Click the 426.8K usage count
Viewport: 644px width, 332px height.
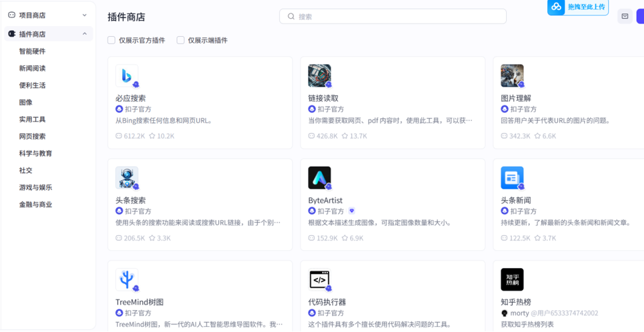327,135
